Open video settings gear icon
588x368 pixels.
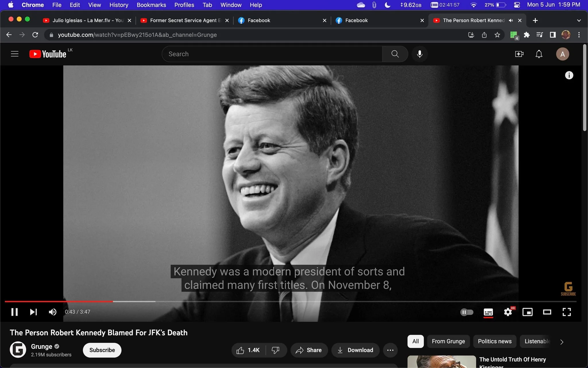tap(508, 312)
